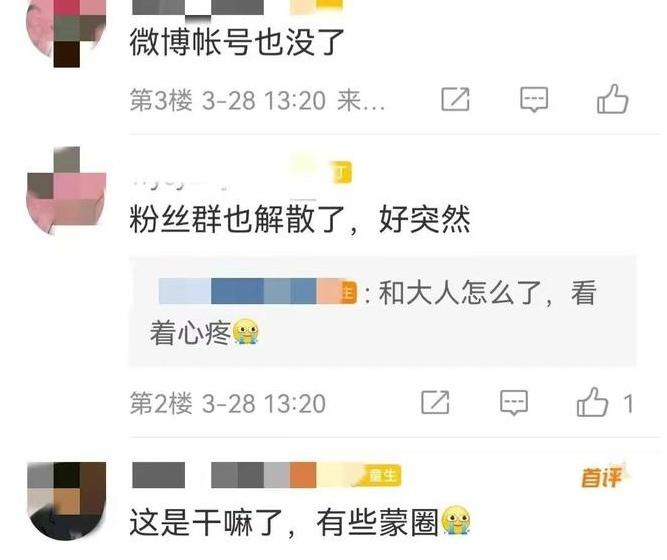Image resolution: width=667 pixels, height=560 pixels.
Task: Open the avatar of the 微博帐号也没了 commenter
Action: tap(66, 30)
